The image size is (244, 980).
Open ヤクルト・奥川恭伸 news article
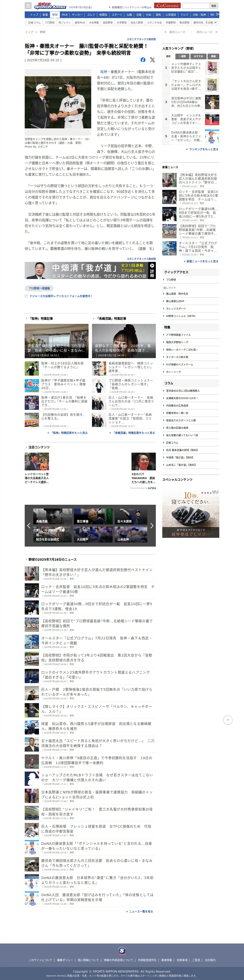pyautogui.click(x=90, y=762)
